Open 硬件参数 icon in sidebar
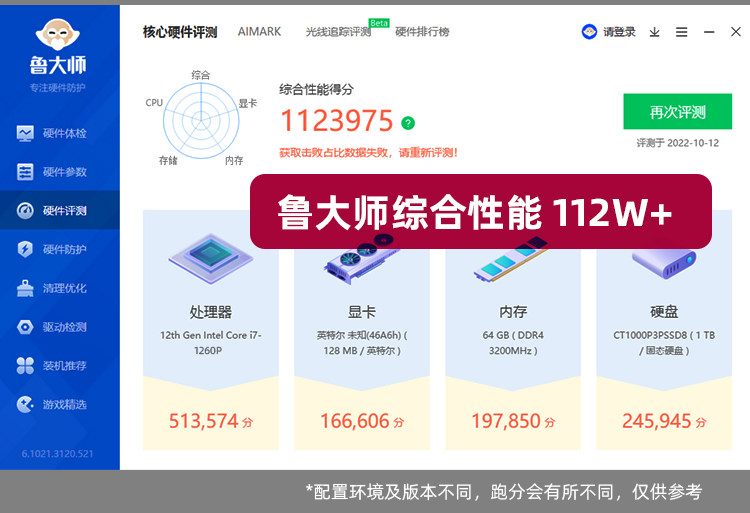 (25, 172)
